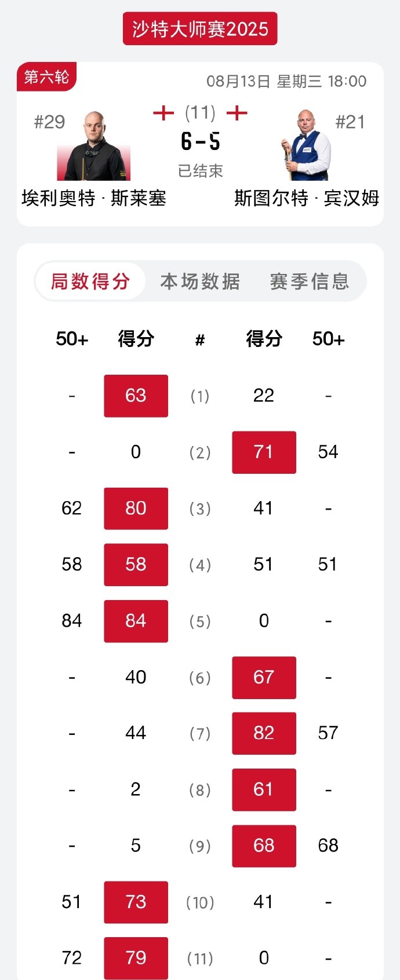Tap the 6-5 final match score
Screen dimensions: 400x980
[x=200, y=141]
